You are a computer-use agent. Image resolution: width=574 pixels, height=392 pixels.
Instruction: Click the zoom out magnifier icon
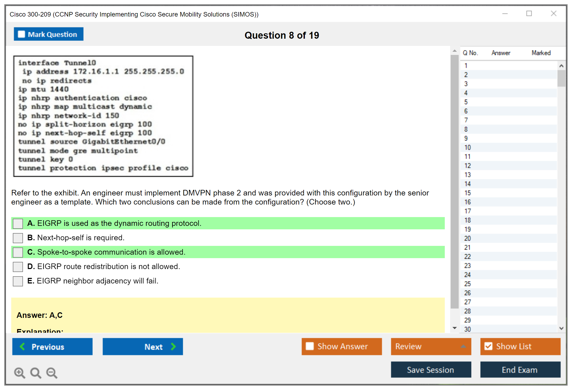(x=52, y=373)
